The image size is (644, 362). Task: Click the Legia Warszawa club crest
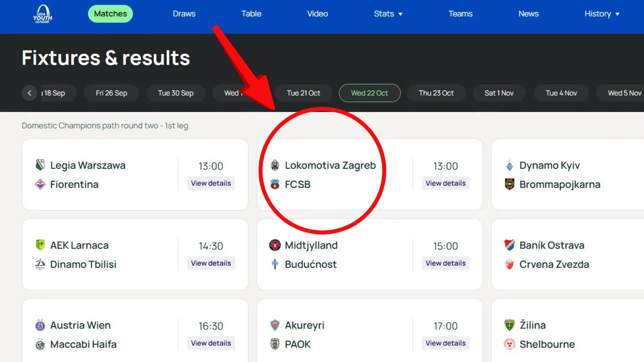tap(40, 165)
